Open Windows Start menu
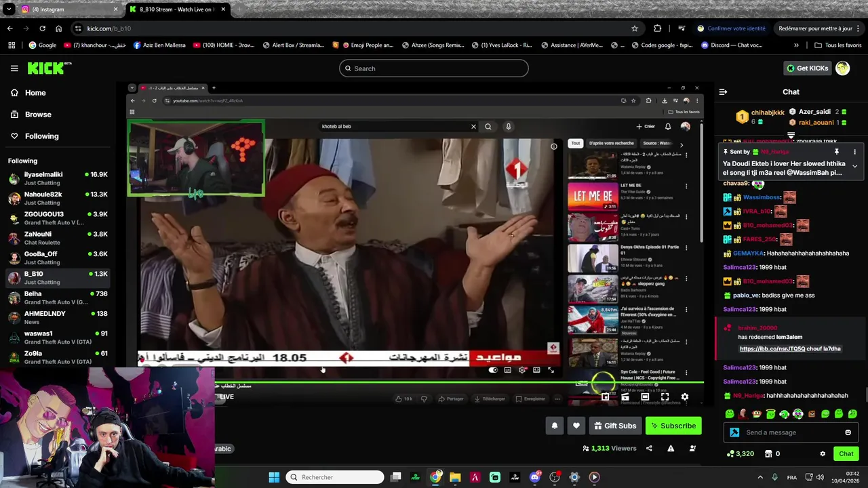 point(274,477)
